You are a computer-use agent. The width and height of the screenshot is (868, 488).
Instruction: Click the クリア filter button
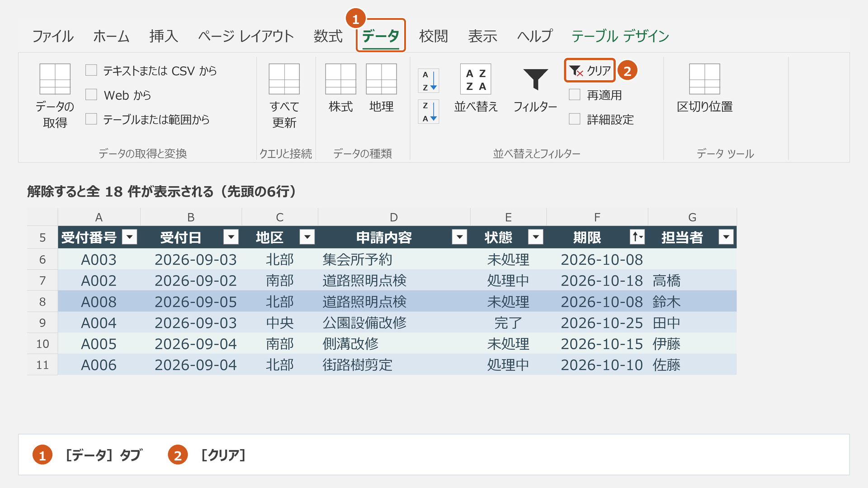(x=590, y=70)
